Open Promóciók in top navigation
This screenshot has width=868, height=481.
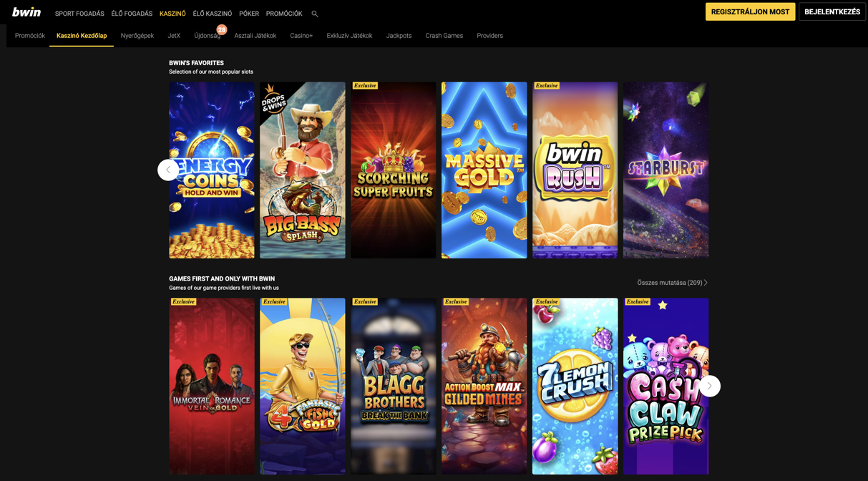click(284, 14)
